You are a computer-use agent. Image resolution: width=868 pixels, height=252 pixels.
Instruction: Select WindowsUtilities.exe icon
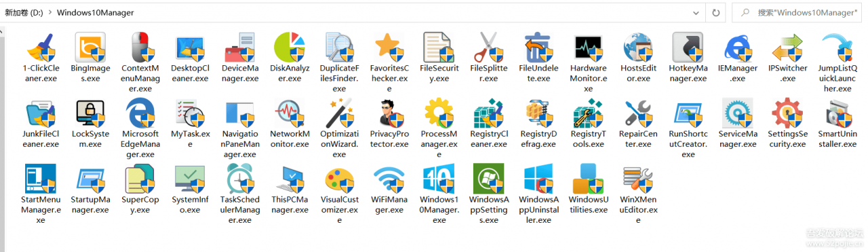click(x=589, y=179)
